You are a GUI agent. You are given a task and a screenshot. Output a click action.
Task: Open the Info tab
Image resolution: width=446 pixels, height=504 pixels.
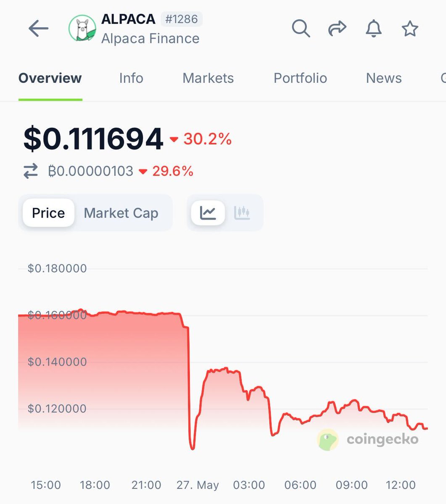point(131,78)
